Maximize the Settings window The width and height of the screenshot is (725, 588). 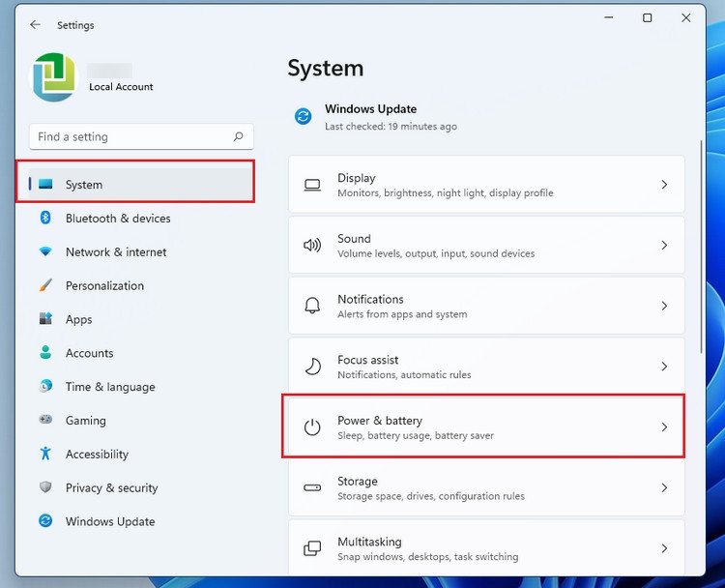point(648,17)
